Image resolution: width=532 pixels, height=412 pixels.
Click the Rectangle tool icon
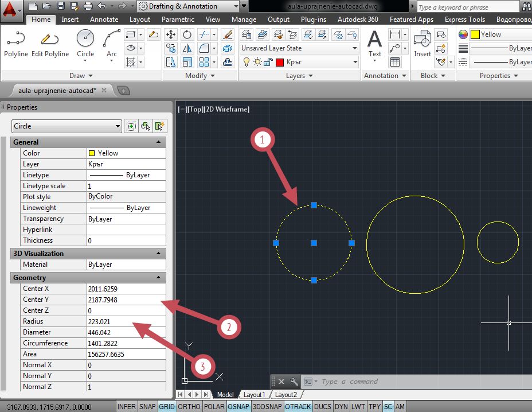(131, 34)
